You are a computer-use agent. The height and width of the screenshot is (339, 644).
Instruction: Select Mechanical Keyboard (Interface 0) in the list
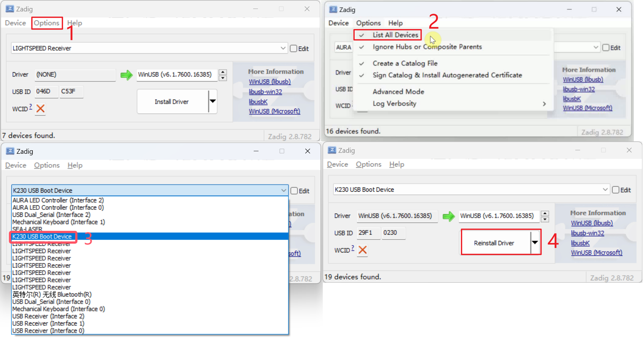pos(150,309)
